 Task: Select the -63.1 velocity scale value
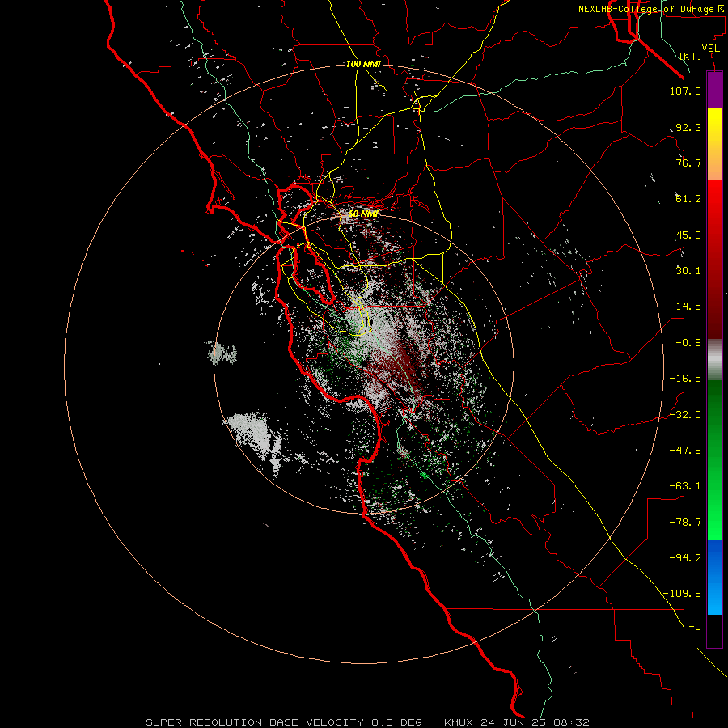point(685,486)
